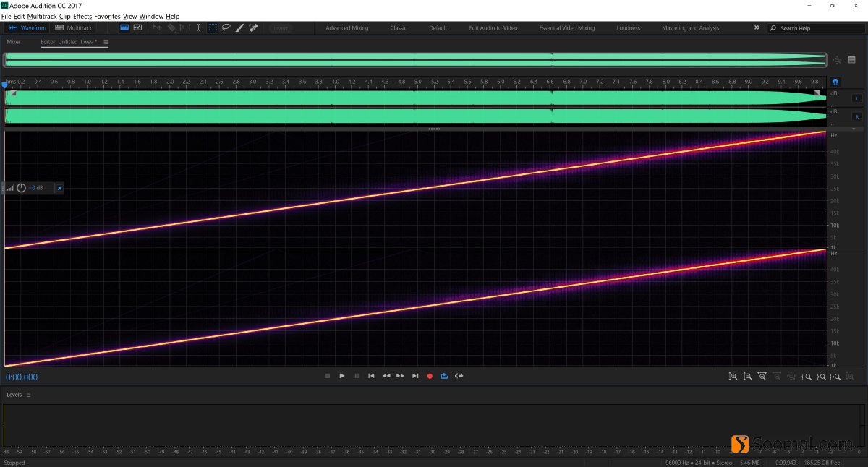Click Zoom In Amplitude icon
This screenshot has height=467, width=868.
click(733, 376)
